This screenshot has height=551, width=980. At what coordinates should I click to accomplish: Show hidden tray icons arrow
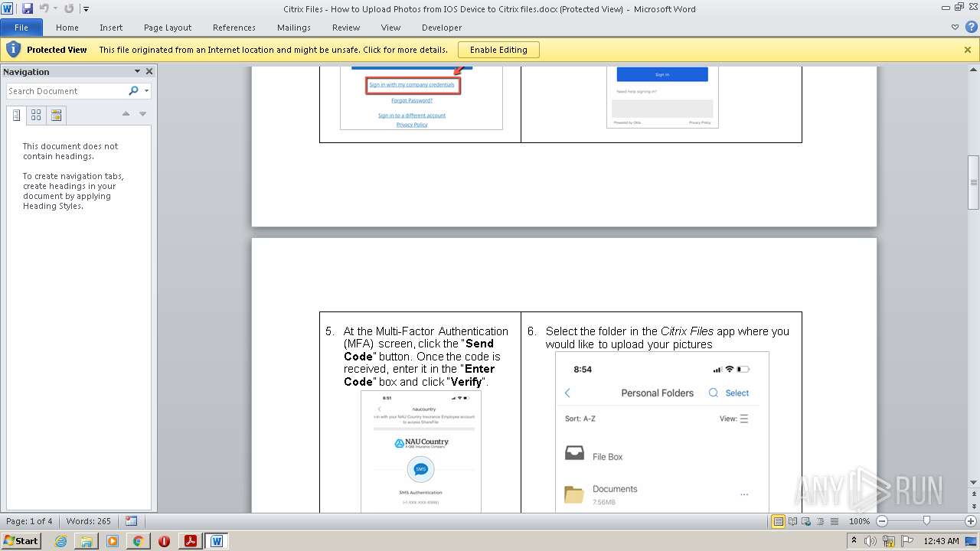854,541
